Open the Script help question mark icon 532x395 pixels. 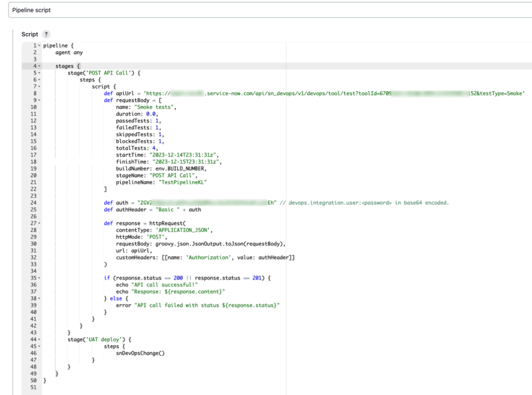[x=46, y=34]
